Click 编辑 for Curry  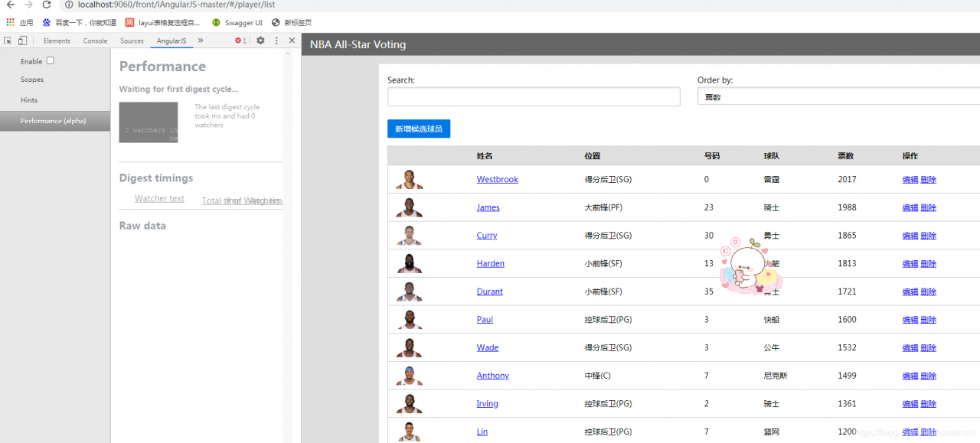tap(910, 236)
